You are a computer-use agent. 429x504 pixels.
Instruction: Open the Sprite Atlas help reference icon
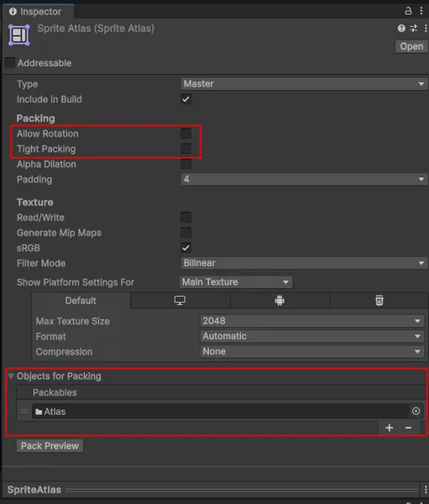pyautogui.click(x=401, y=29)
